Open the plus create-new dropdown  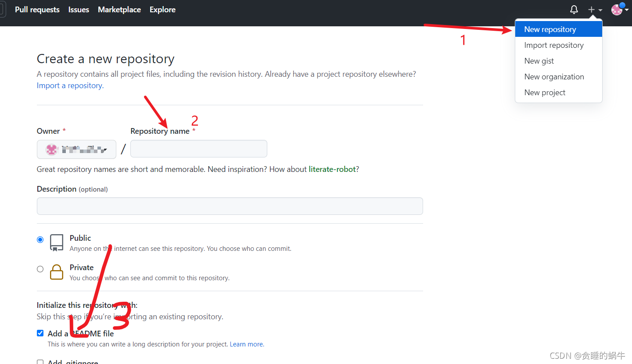(x=595, y=10)
